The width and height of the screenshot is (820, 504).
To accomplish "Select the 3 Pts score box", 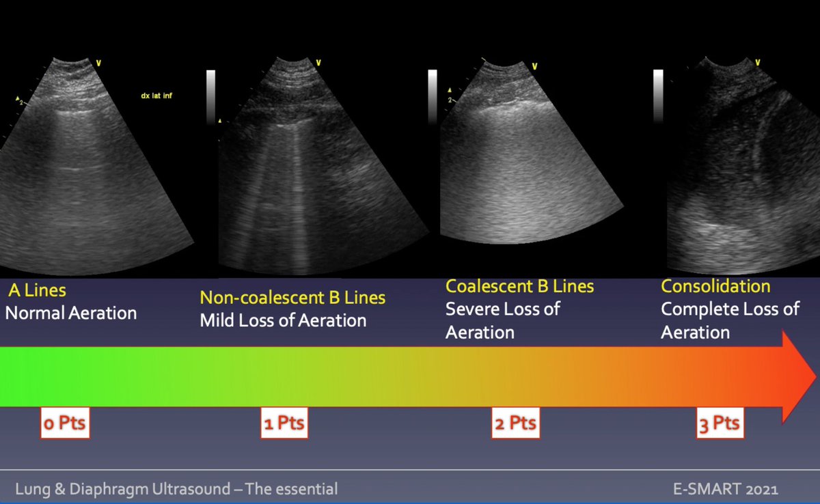I will 719,423.
